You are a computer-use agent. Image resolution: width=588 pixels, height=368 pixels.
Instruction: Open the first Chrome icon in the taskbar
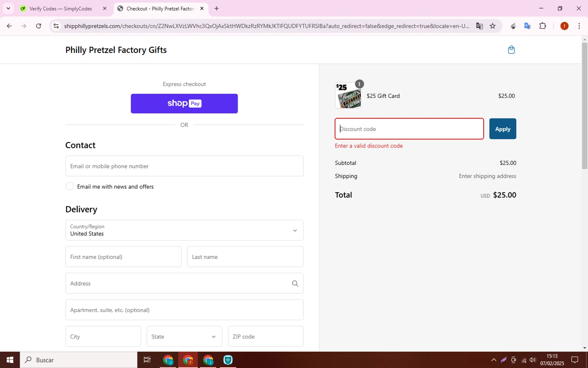(x=168, y=360)
